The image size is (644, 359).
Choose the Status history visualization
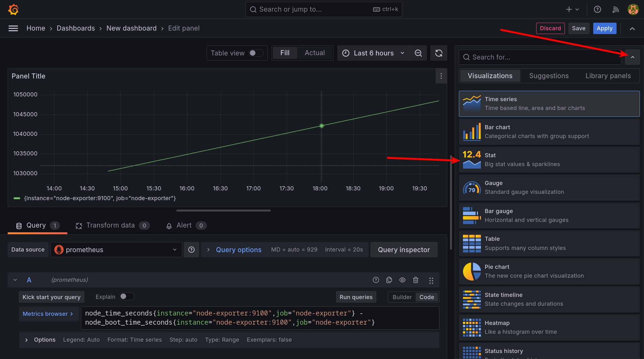[x=549, y=351]
